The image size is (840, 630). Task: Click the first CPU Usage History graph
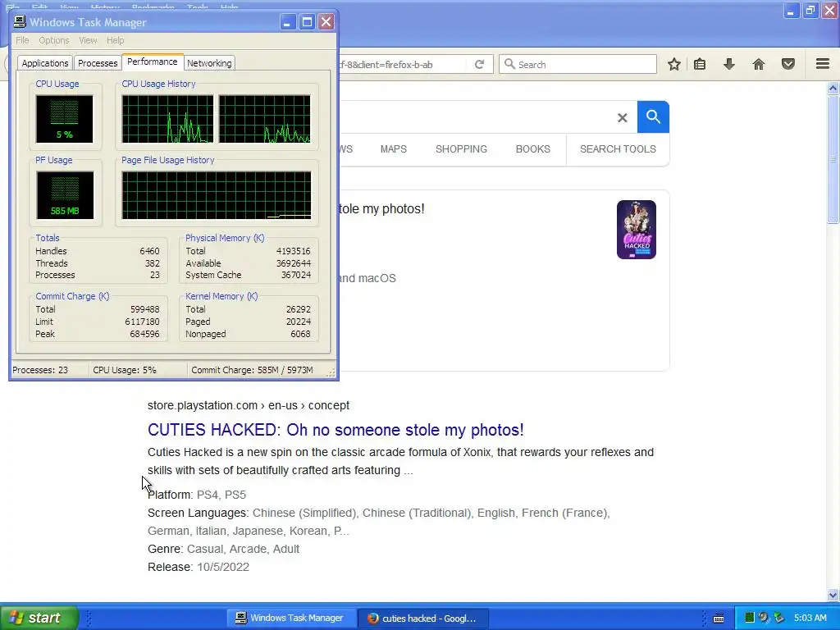tap(167, 119)
